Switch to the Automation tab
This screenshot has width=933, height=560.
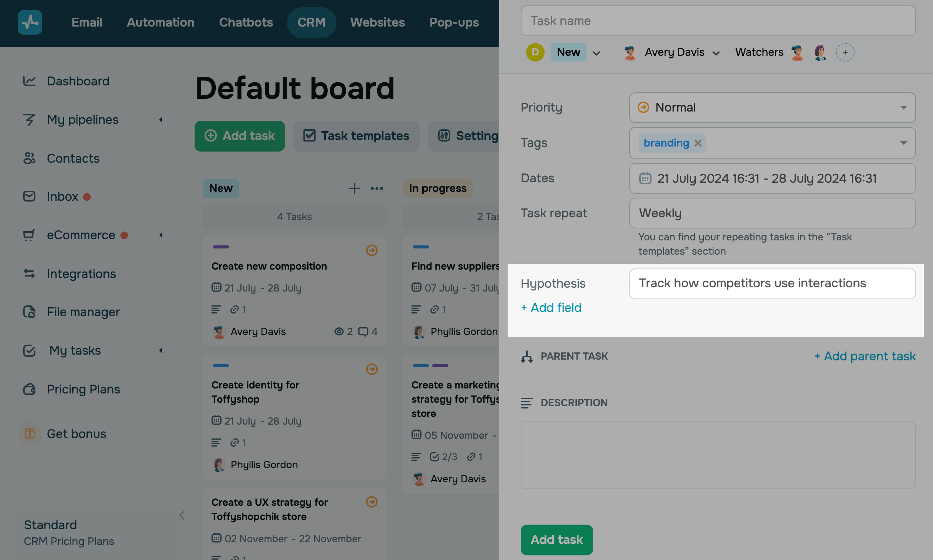point(160,22)
